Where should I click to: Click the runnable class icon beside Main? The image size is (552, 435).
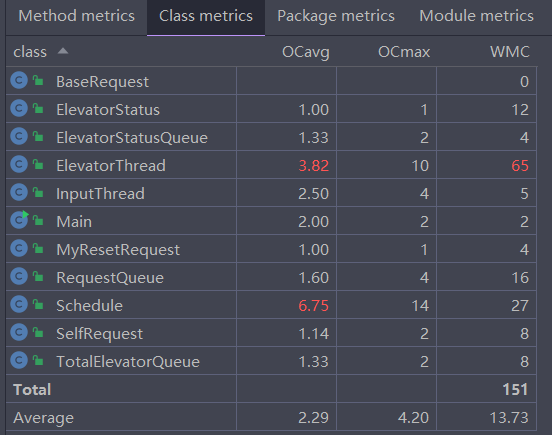pos(19,220)
